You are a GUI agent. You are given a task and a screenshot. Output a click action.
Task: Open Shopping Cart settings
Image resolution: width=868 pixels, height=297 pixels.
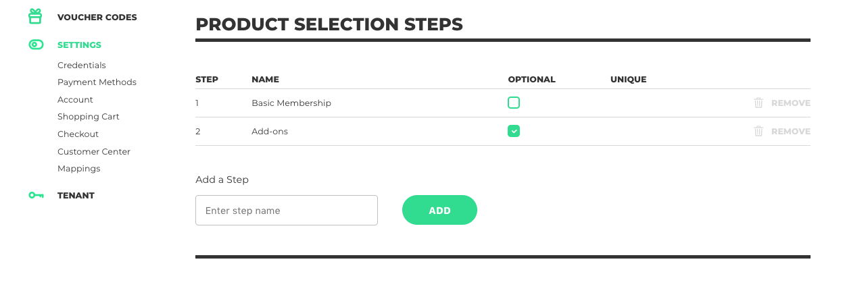click(x=89, y=117)
